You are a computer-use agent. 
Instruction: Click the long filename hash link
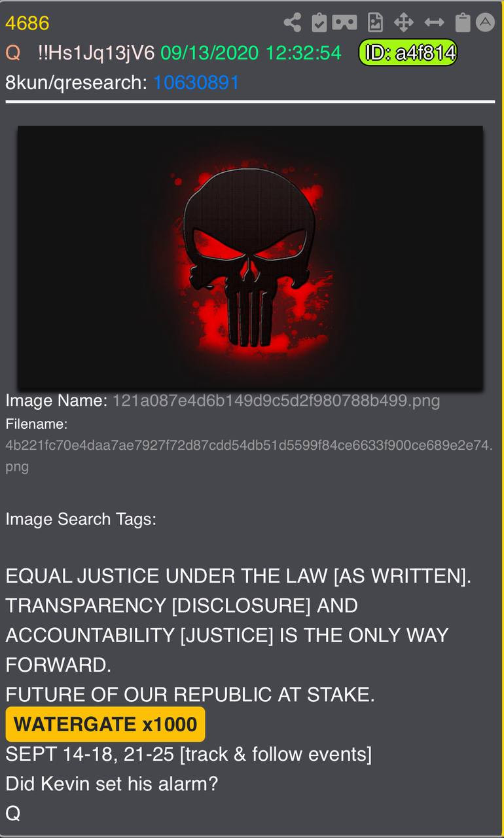[249, 456]
